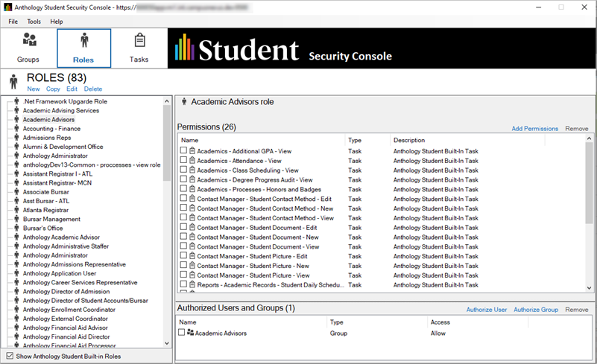Screen dimensions: 597x364
Task: Open the Tools menu
Action: tap(34, 22)
